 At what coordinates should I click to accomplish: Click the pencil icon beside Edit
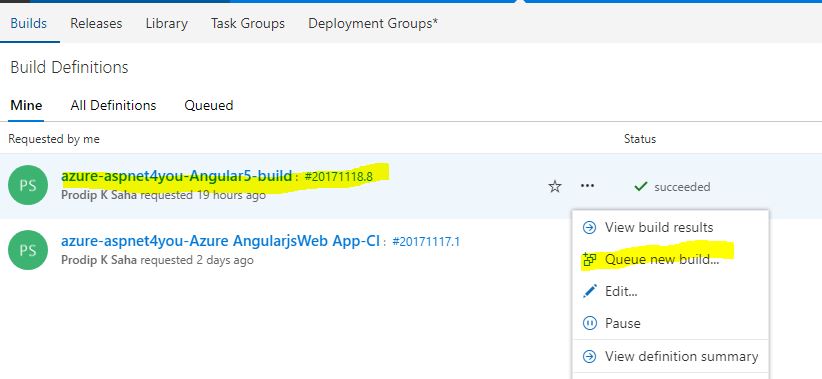click(590, 291)
